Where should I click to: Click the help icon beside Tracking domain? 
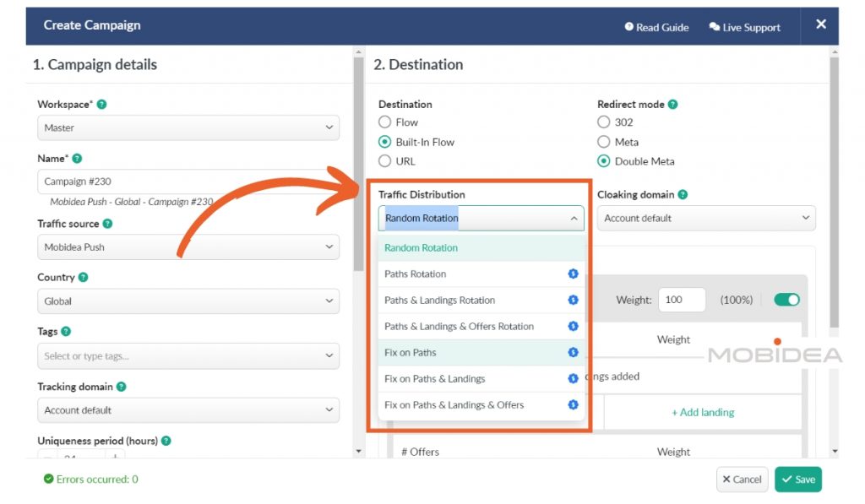pos(121,387)
